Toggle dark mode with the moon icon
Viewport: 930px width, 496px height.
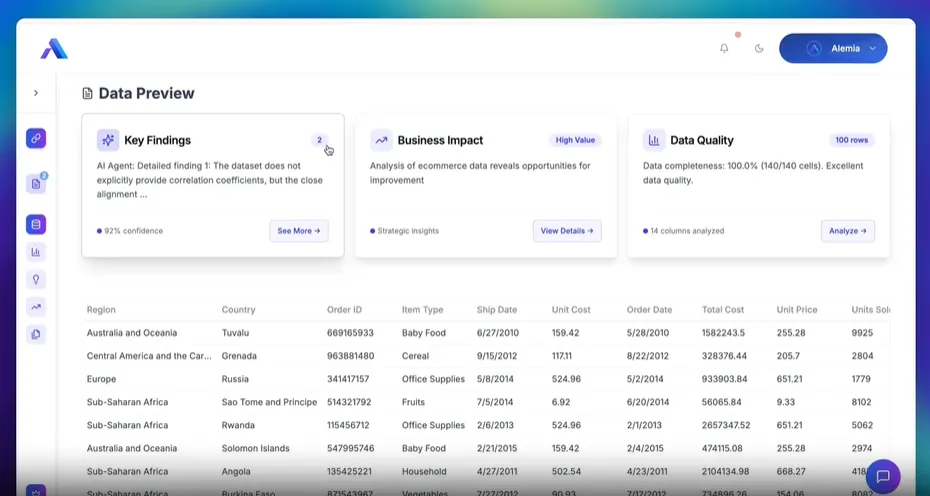(759, 48)
